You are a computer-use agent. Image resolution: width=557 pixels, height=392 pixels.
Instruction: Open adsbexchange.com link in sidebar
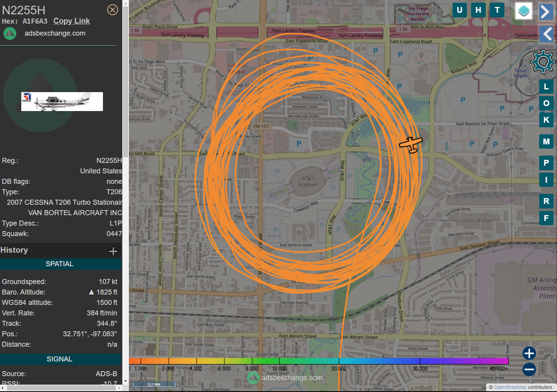pos(55,33)
